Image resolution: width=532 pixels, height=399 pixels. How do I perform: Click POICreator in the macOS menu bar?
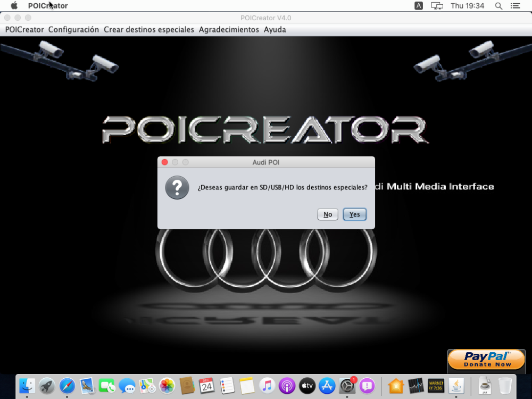pyautogui.click(x=48, y=5)
